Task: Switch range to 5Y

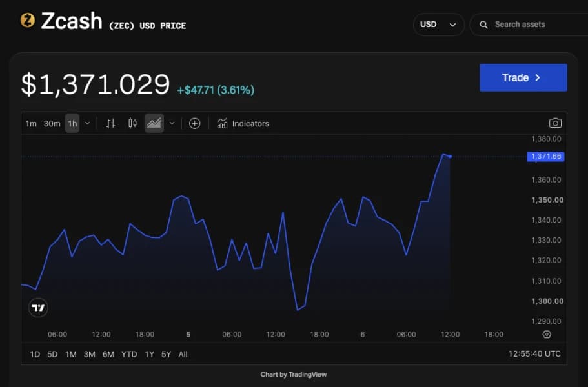Action: click(x=166, y=354)
